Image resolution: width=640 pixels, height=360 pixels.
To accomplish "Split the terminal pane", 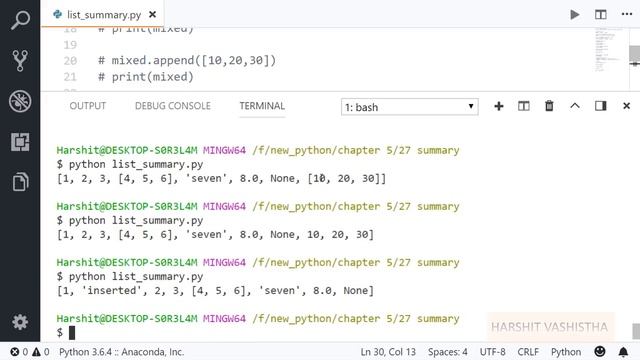I will tap(524, 106).
